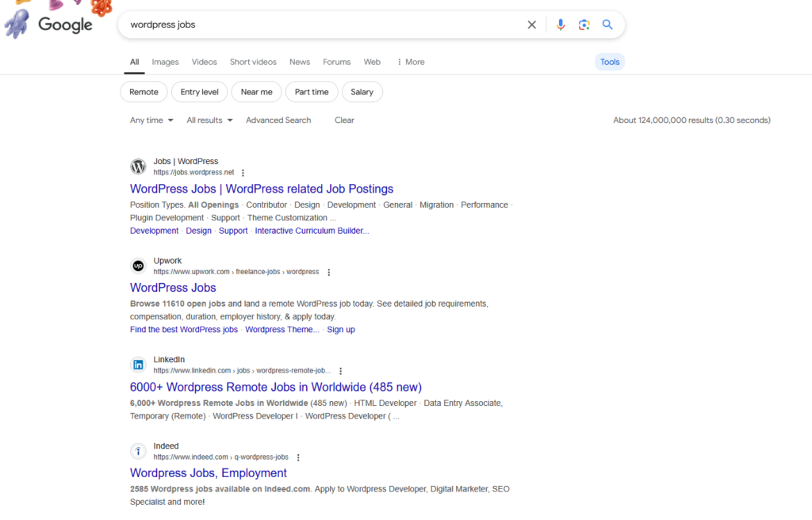Click the Google logo
Image resolution: width=812 pixels, height=520 pixels.
coord(65,25)
